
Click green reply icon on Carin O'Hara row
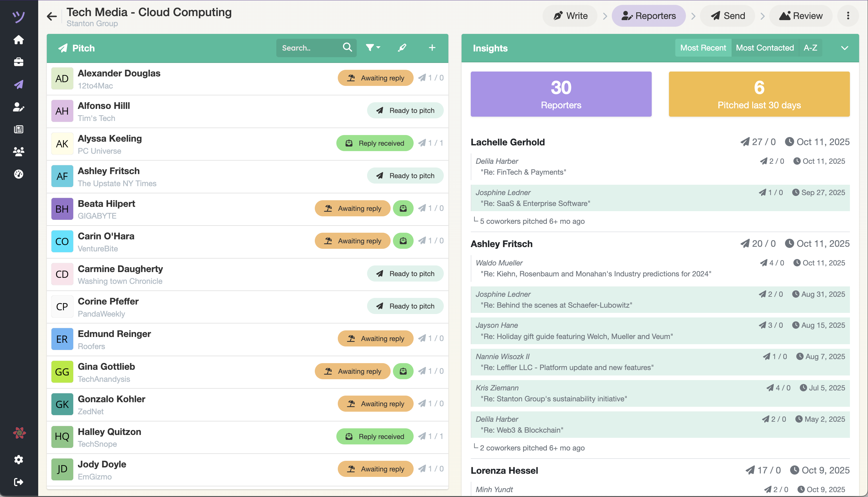click(x=403, y=241)
